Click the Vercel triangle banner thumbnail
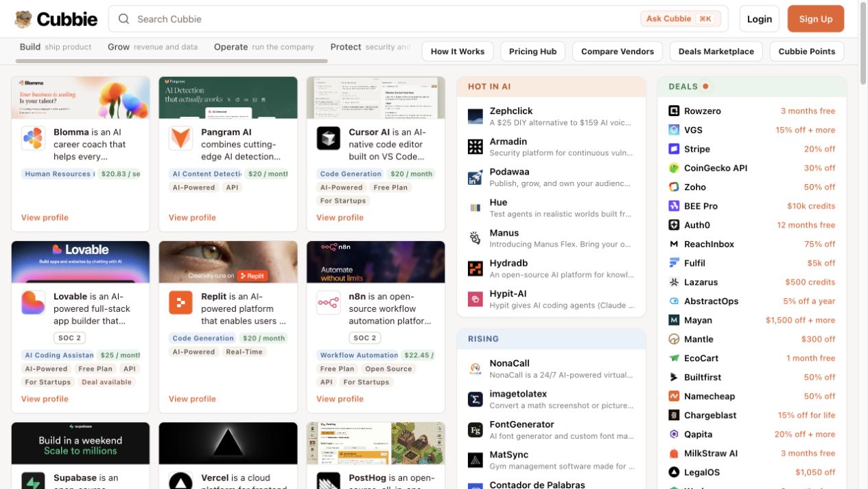Viewport: 868px width, 489px height. [228, 444]
